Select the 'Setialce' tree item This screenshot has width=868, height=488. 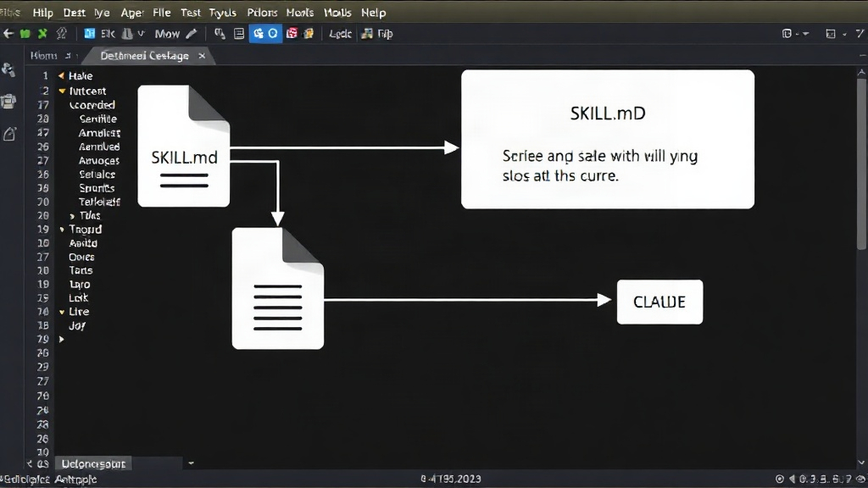[x=97, y=175]
